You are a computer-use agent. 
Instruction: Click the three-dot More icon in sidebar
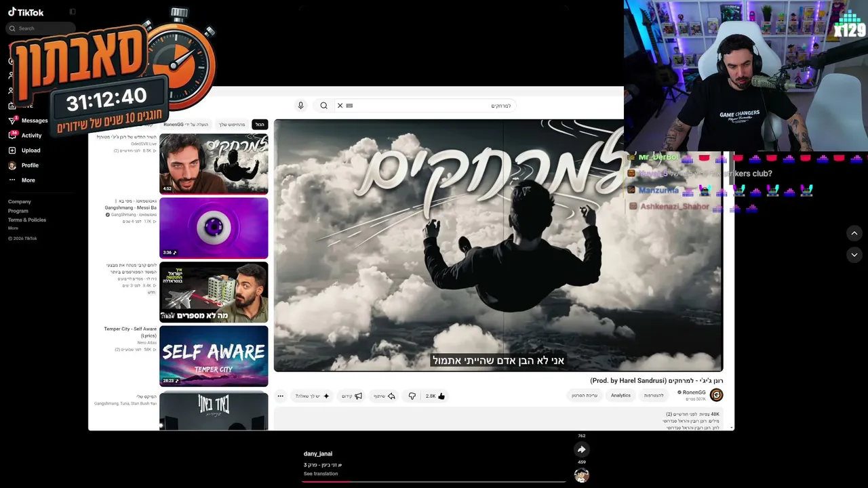12,180
